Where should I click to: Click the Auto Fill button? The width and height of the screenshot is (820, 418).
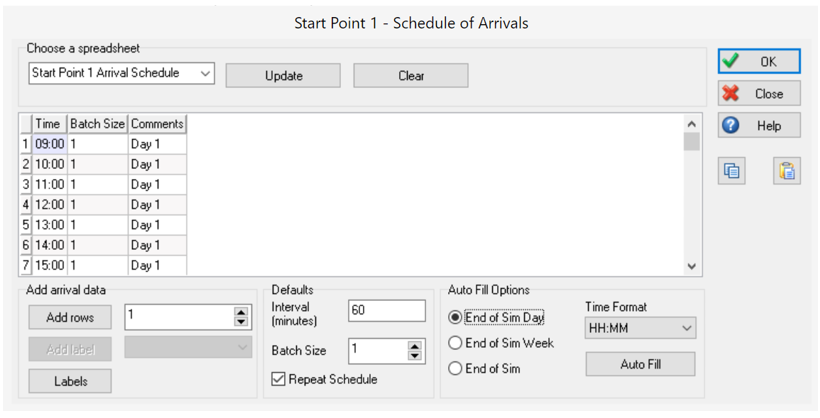click(x=640, y=364)
